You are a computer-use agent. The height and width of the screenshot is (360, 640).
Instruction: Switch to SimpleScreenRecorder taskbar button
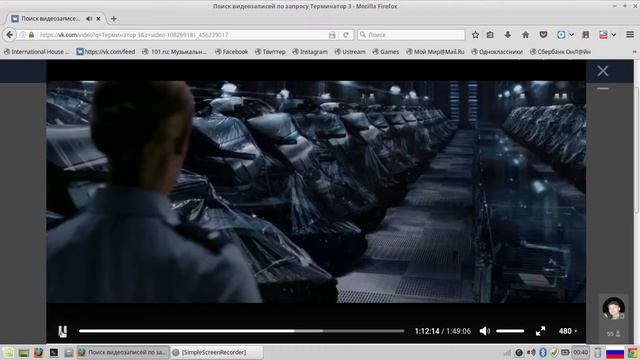217,353
